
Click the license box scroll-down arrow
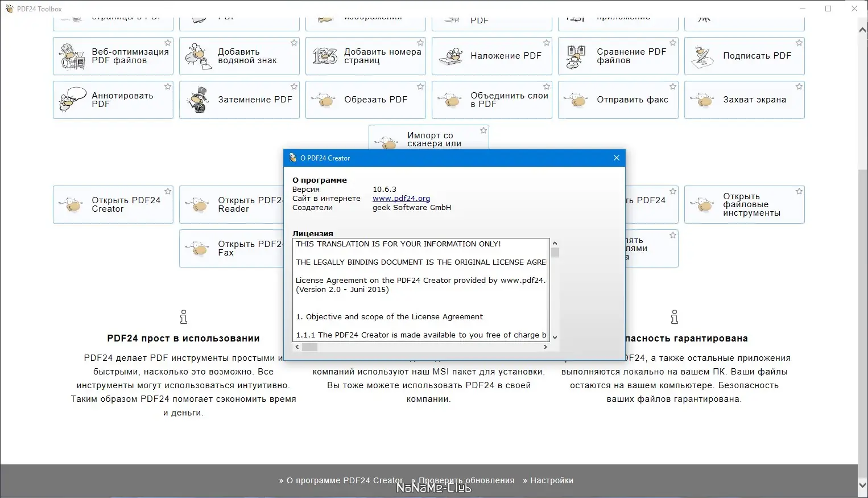pyautogui.click(x=555, y=338)
